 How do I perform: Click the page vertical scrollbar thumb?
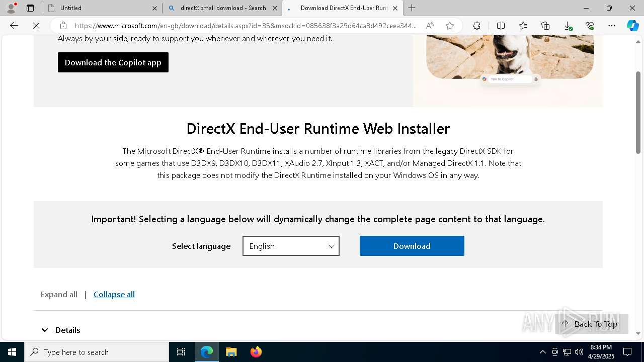[638, 112]
